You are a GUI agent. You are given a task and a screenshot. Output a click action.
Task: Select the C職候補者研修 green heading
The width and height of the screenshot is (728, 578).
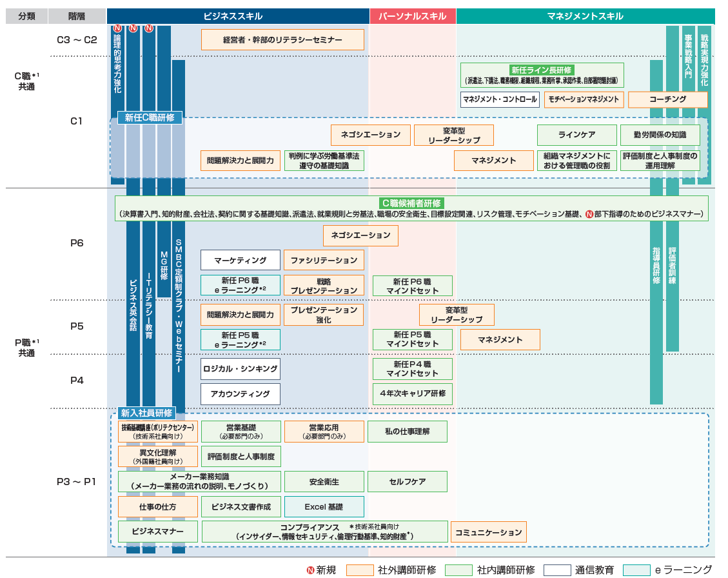(x=411, y=203)
